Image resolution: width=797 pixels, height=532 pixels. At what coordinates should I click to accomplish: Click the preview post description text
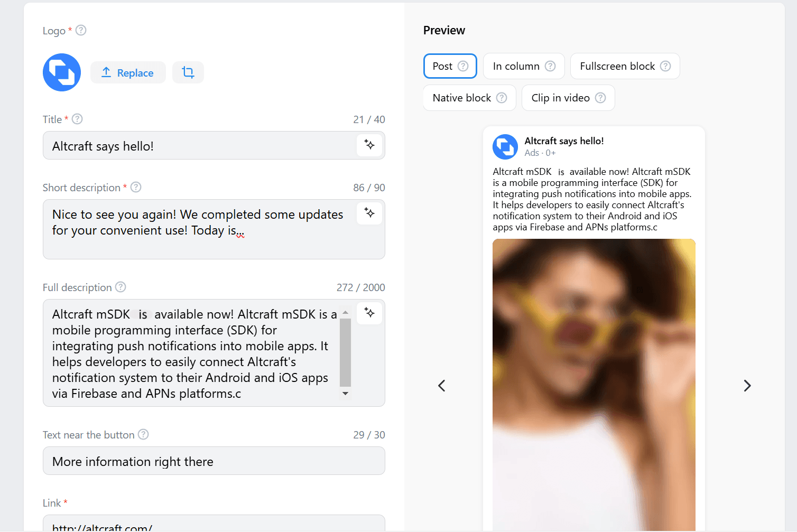[592, 199]
